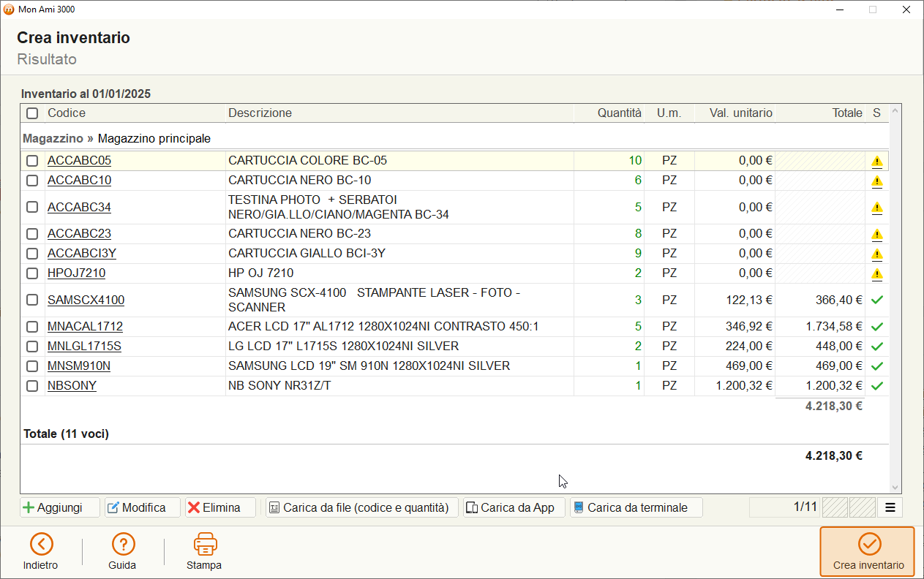Viewport: 924px width, 579px height.
Task: Check the ACCABC10 row checkbox
Action: point(32,181)
